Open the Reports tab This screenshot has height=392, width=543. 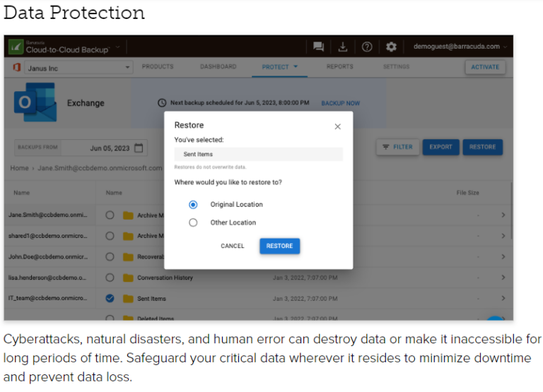tap(339, 66)
